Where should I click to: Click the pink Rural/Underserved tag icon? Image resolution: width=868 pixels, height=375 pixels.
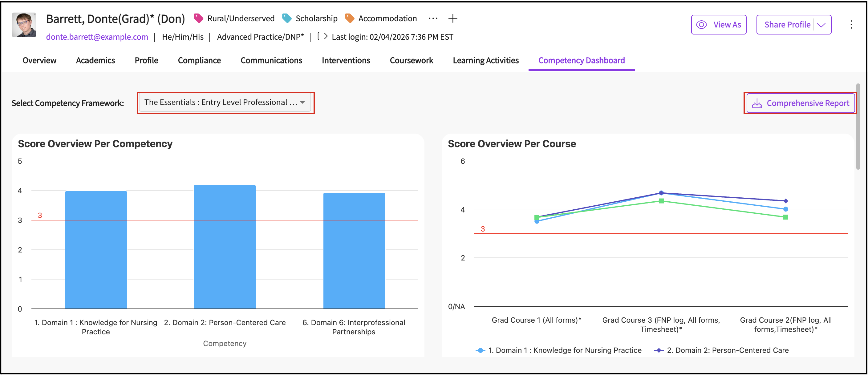point(198,18)
